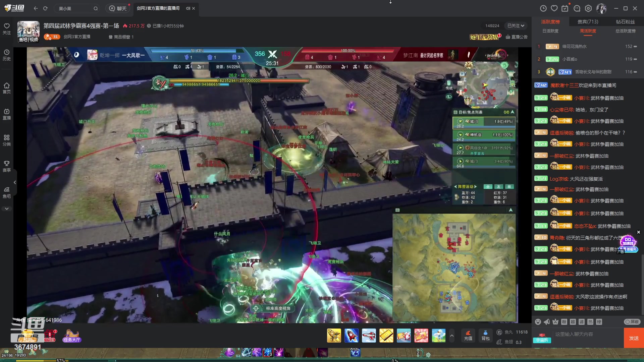The image size is (644, 362).
Task: Open the 聊天 chat button
Action: coord(118,8)
